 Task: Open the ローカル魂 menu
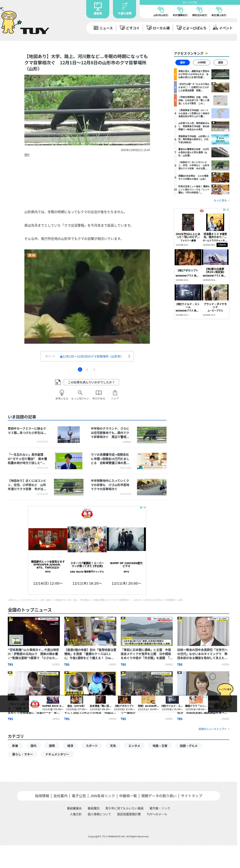(x=158, y=28)
